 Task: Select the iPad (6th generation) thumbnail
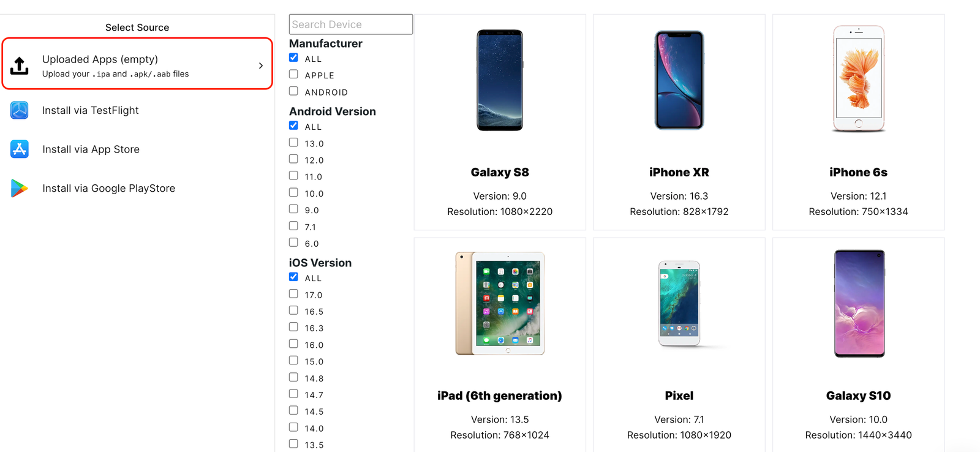click(x=499, y=304)
